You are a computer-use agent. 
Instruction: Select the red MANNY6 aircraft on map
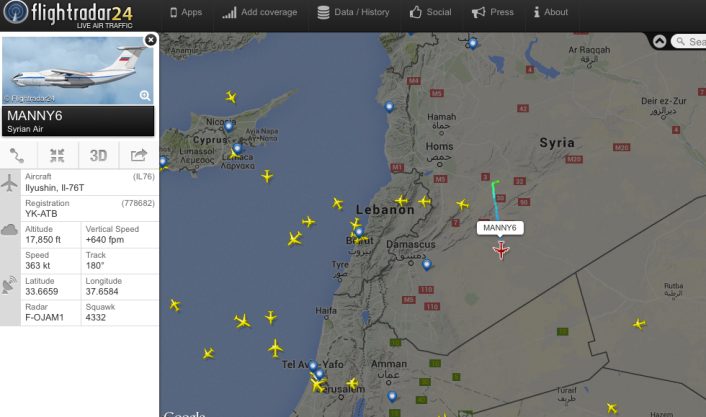click(x=501, y=250)
